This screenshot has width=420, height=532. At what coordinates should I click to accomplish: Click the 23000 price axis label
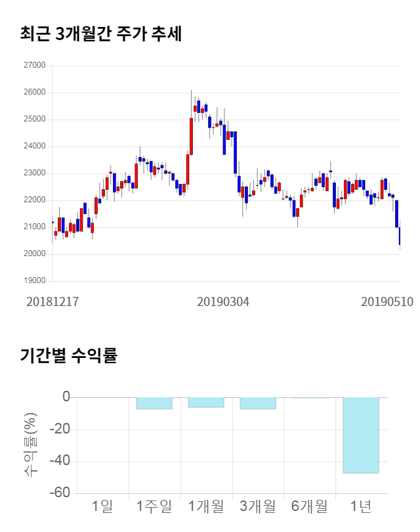[34, 173]
